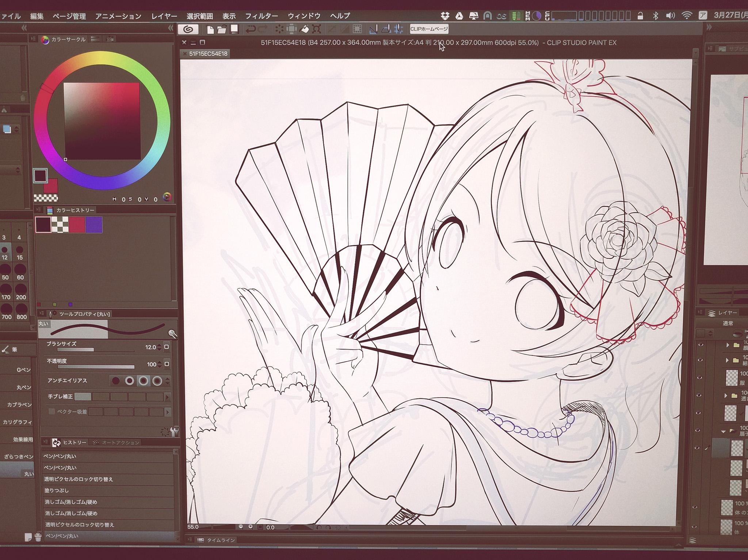Open the アニメーション menu
748x560 pixels.
118,16
